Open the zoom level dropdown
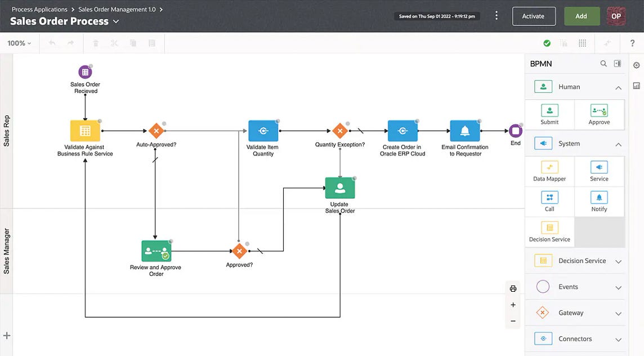644x356 pixels. (x=17, y=43)
